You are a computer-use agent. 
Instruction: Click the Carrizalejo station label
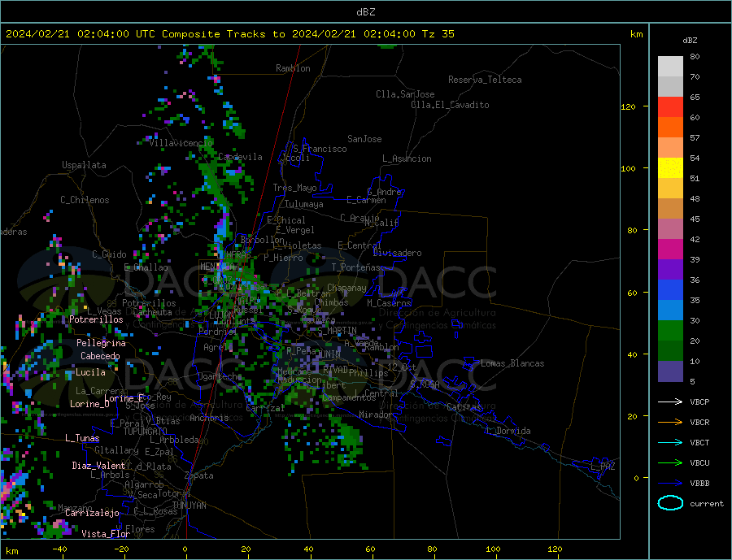tap(92, 514)
